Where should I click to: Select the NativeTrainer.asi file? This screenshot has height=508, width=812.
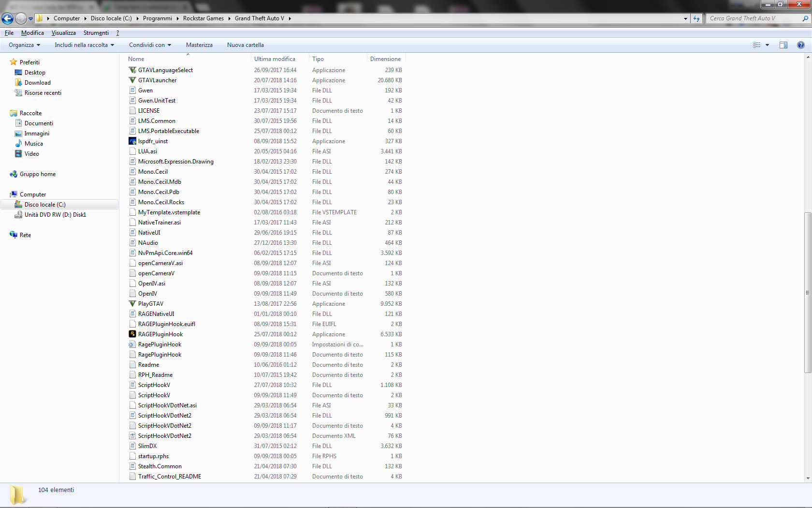click(x=159, y=223)
